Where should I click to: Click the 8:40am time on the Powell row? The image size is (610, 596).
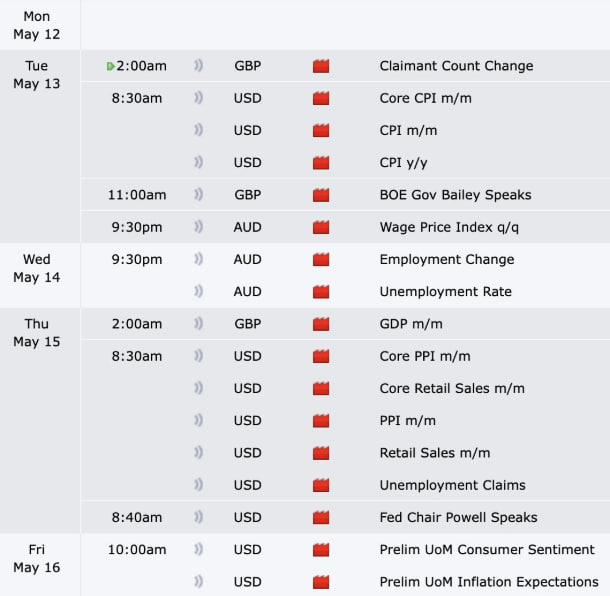[x=138, y=517]
